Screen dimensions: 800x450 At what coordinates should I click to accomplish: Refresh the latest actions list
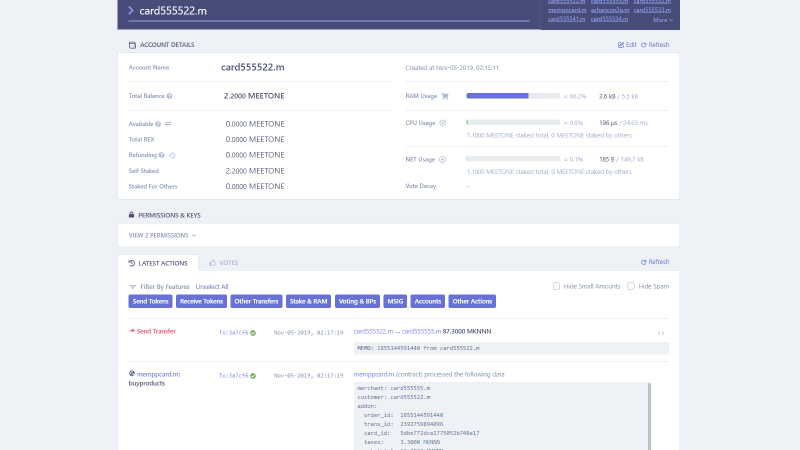pyautogui.click(x=655, y=262)
